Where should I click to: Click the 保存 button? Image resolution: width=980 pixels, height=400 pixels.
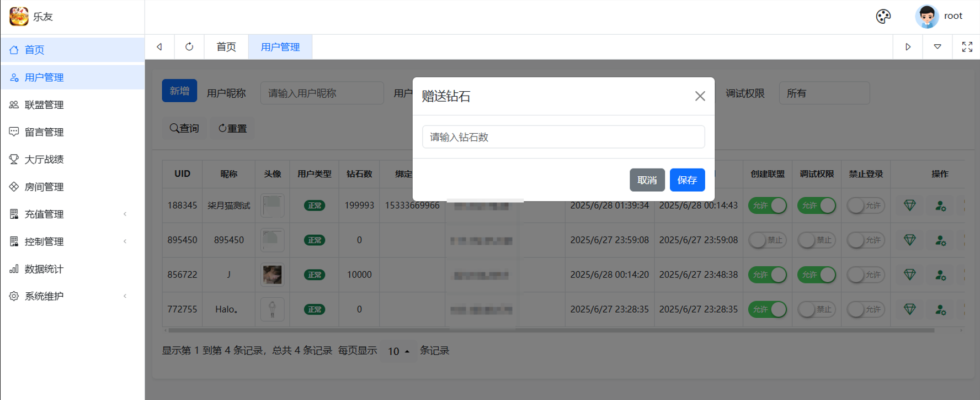(x=687, y=180)
